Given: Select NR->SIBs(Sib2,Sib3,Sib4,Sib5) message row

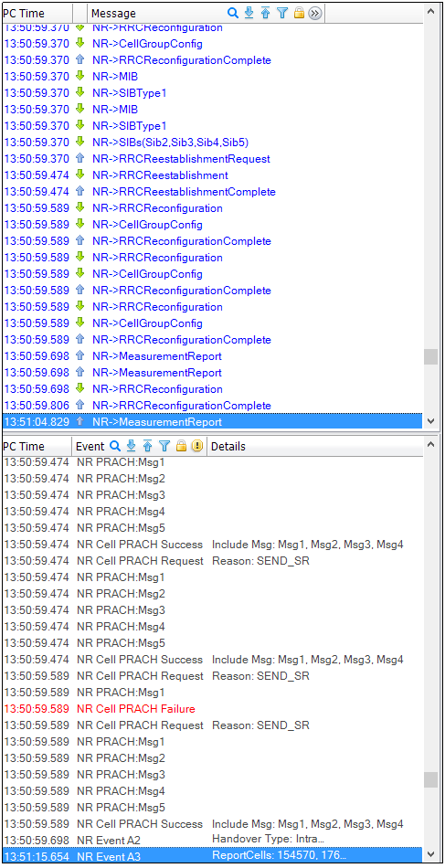Looking at the screenshot, I should [211, 143].
